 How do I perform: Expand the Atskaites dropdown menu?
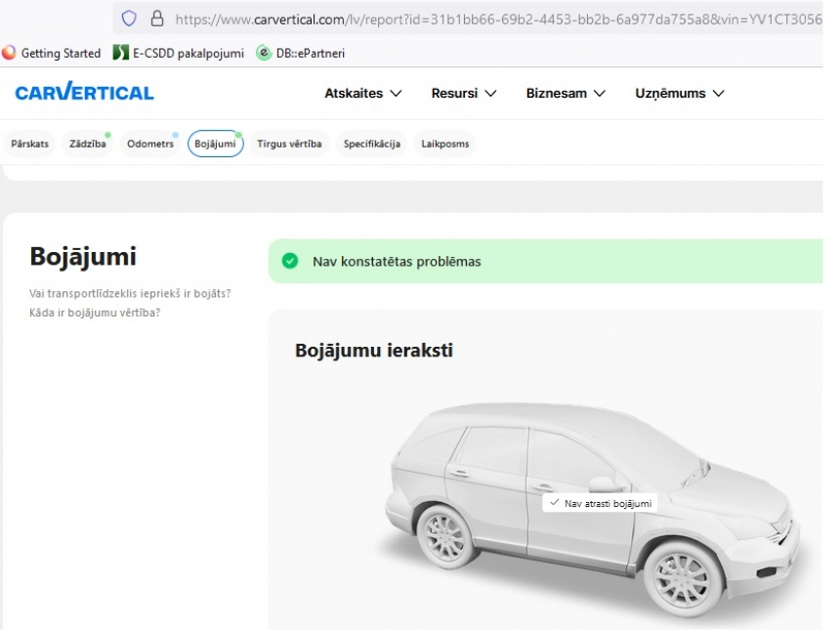click(362, 93)
